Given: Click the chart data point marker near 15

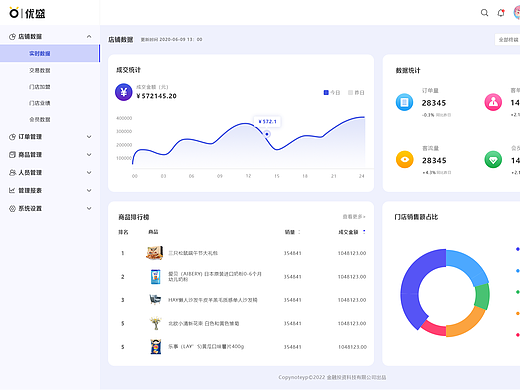Looking at the screenshot, I should pyautogui.click(x=267, y=134).
